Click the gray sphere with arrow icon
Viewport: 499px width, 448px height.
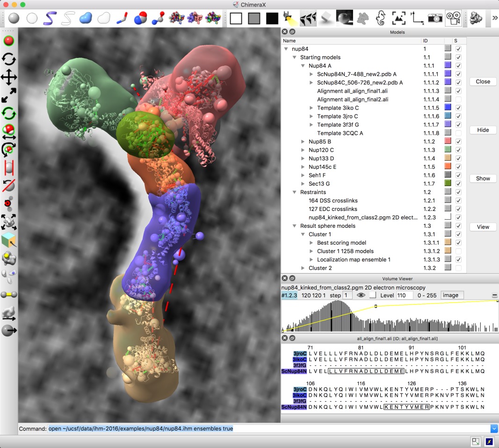tap(9, 331)
